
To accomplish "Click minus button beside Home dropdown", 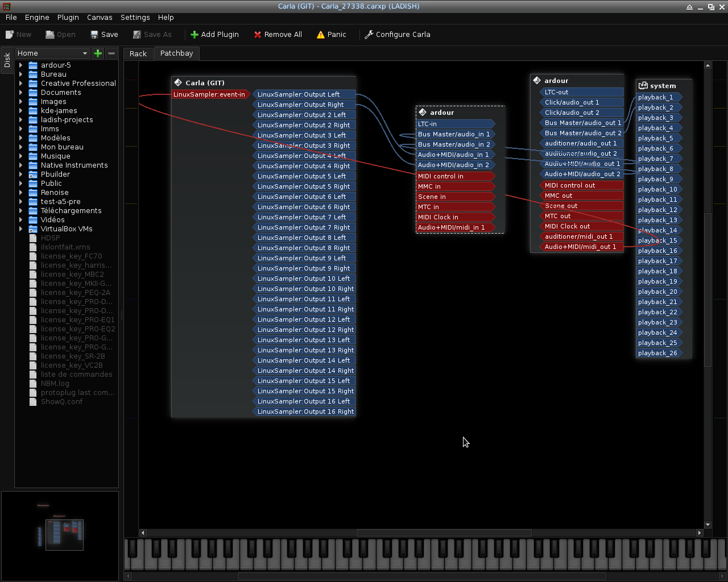I will pyautogui.click(x=111, y=53).
